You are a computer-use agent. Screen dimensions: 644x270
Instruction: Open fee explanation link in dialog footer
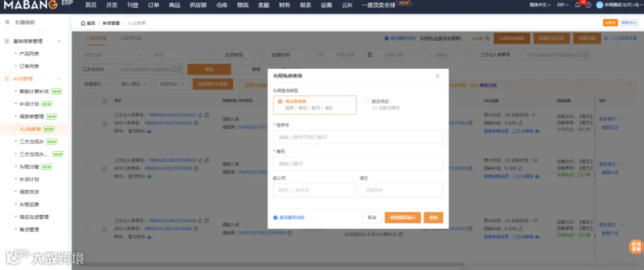[x=289, y=218]
